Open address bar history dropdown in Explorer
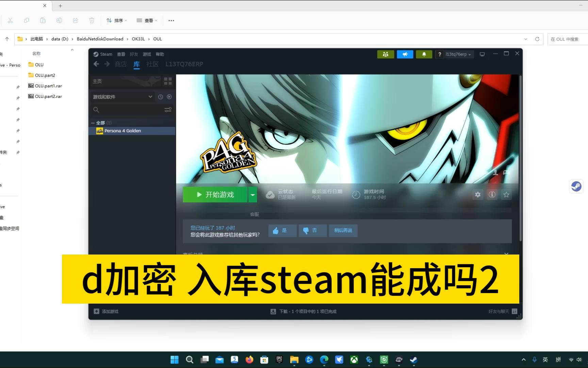Image resolution: width=588 pixels, height=368 pixels. [526, 39]
